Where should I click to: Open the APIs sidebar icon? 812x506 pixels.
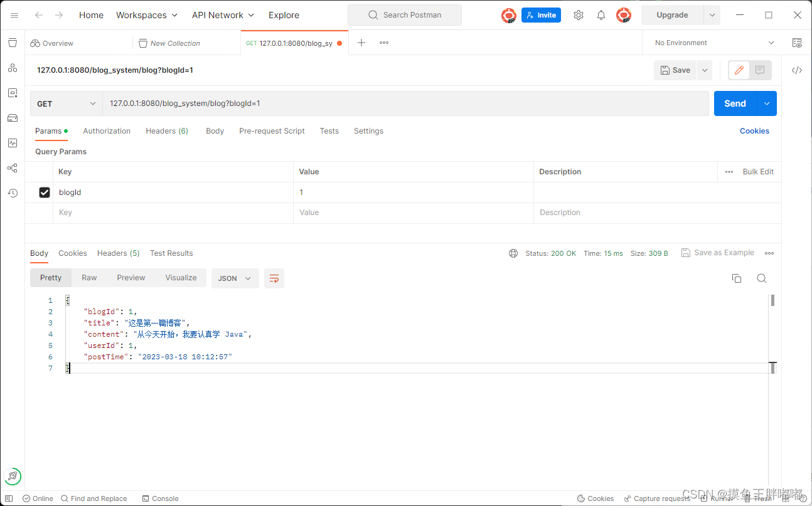pos(13,68)
